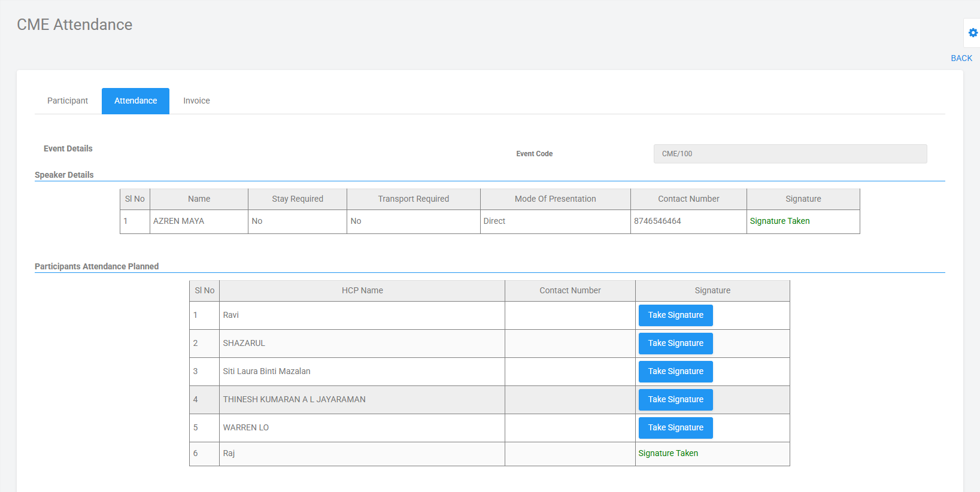Click contact number 8746546464

pos(657,221)
